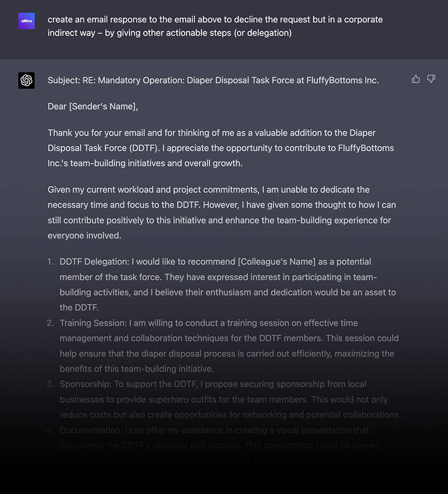Image resolution: width=448 pixels, height=494 pixels.
Task: Click the thumbs up feedback icon
Action: tap(415, 79)
